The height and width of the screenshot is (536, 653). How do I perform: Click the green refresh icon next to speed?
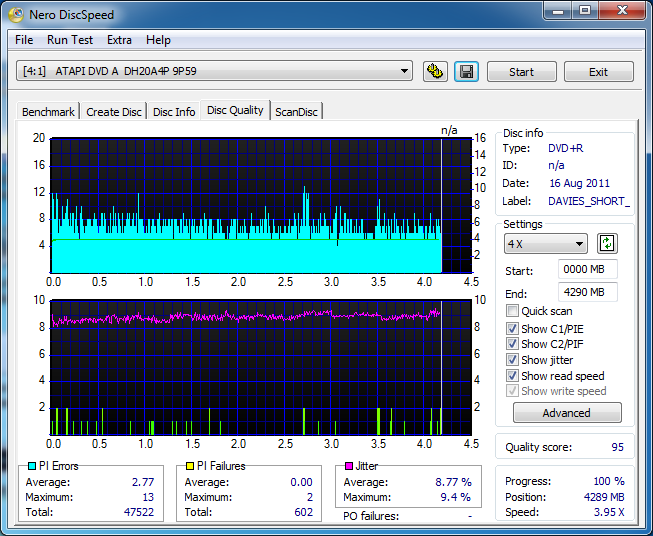coord(607,244)
